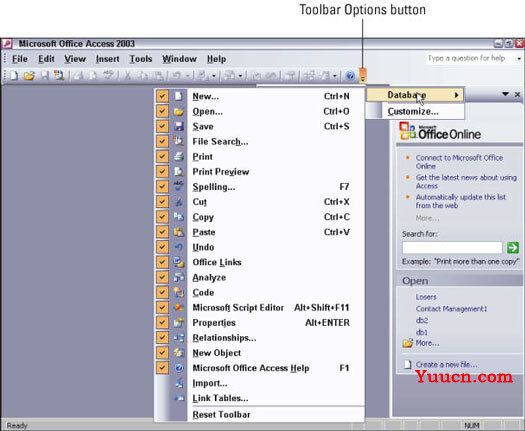Click the Undo arrow icon in menu list
Viewport: 525px width, 431px height.
click(179, 247)
